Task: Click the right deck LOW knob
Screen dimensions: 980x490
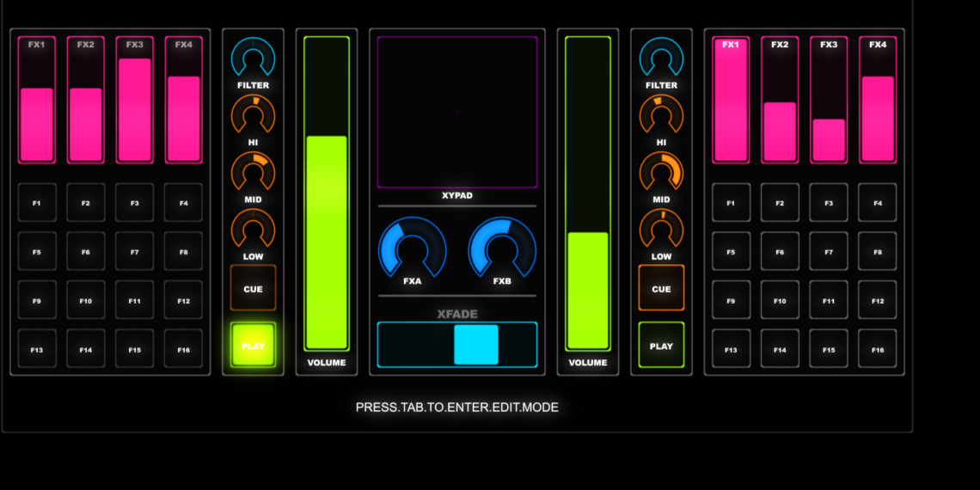Action: point(661,230)
